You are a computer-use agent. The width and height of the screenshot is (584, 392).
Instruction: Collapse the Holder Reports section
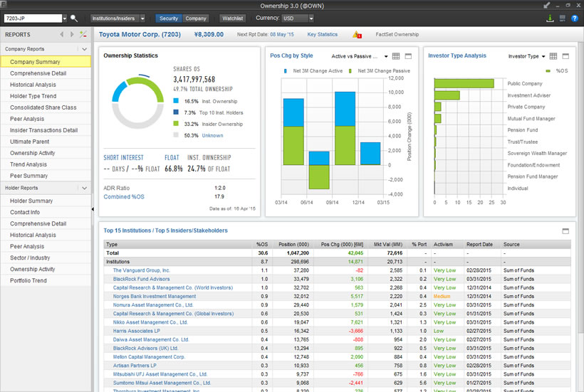coord(85,189)
